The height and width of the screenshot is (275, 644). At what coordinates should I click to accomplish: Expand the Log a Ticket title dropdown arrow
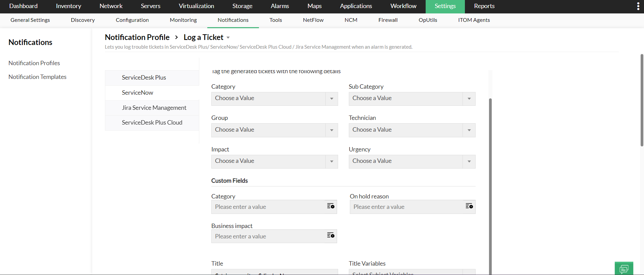[x=228, y=38]
